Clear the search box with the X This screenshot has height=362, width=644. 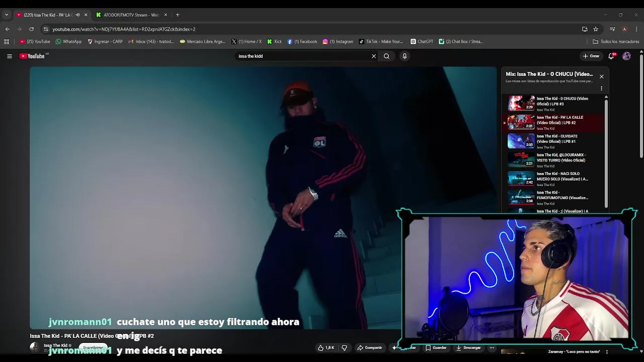pos(374,56)
